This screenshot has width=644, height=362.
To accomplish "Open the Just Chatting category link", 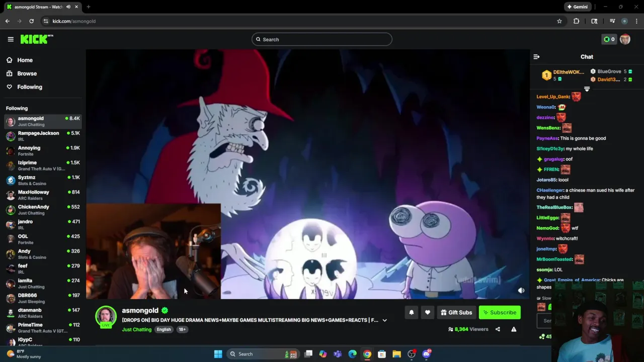I will coord(136,329).
